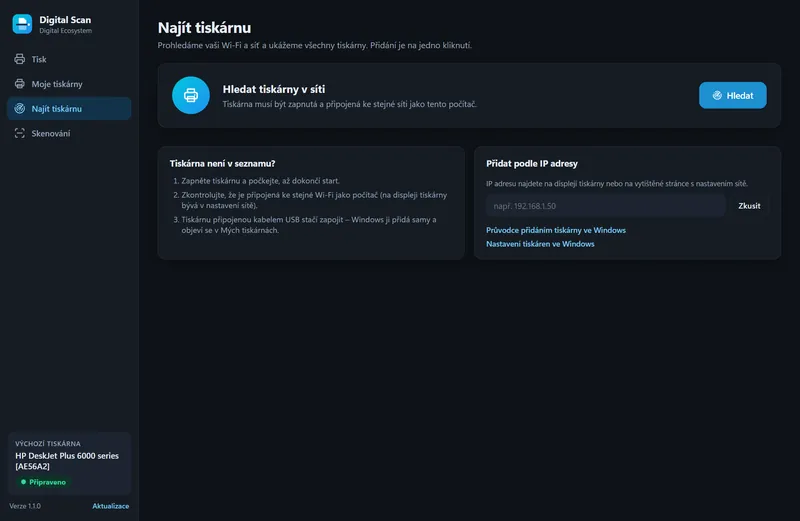
Task: Click the Zkusit button next to IP field
Action: click(x=749, y=206)
